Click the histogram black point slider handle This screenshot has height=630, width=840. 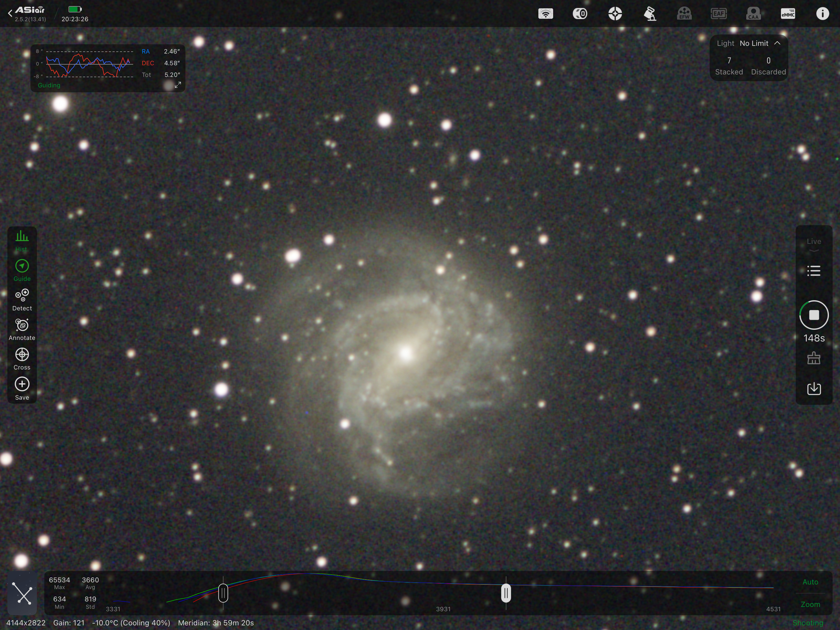pos(223,593)
